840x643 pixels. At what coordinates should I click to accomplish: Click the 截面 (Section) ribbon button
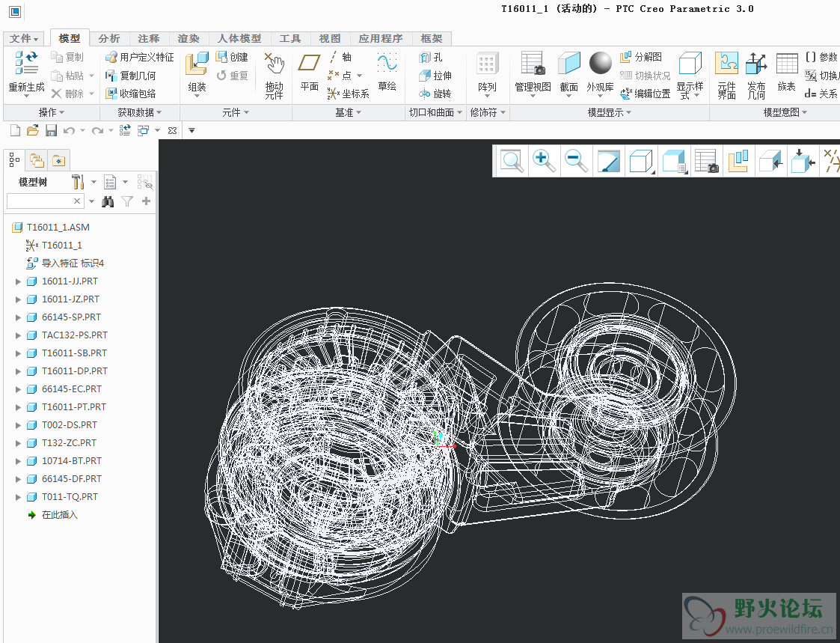point(569,75)
